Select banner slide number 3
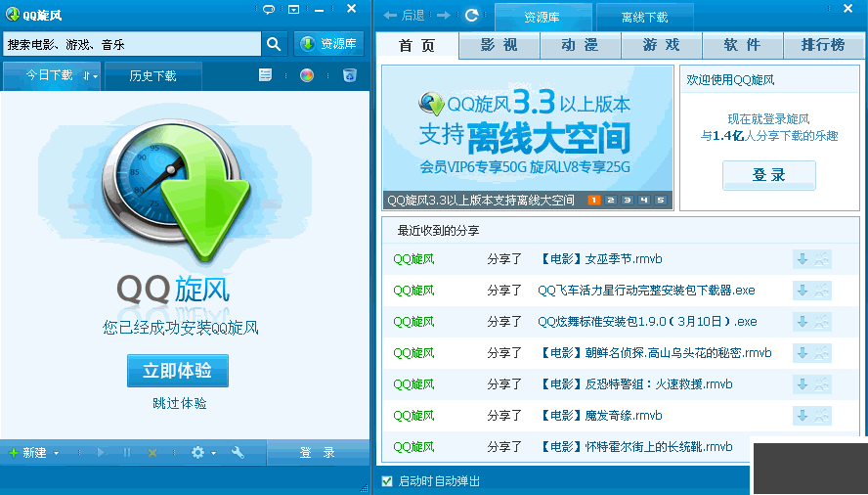Screen dimensions: 868x495 (x=628, y=201)
